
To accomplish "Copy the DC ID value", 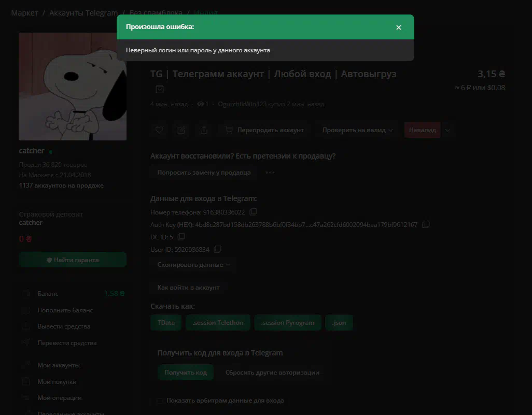I will (181, 236).
